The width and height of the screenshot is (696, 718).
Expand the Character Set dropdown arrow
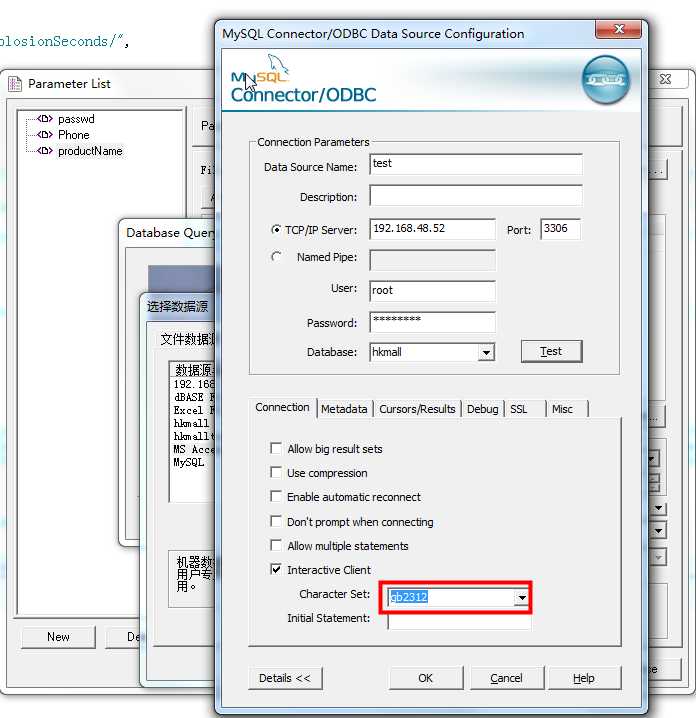522,597
